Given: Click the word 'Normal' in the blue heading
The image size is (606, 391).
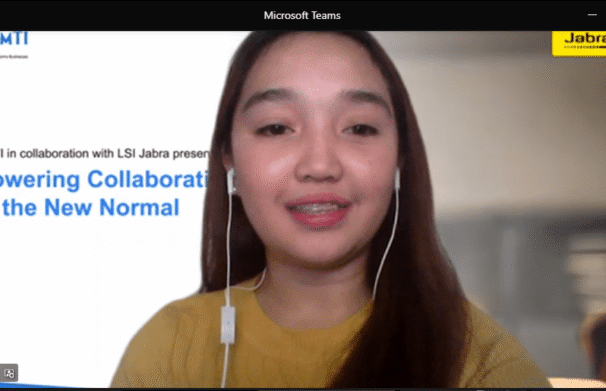Looking at the screenshot, I should click(x=140, y=207).
